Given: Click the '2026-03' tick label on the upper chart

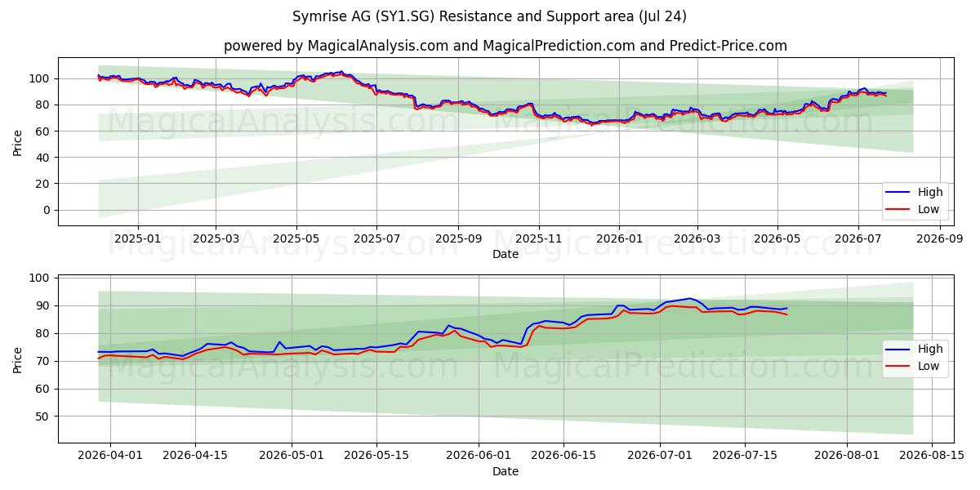Looking at the screenshot, I should tap(697, 238).
